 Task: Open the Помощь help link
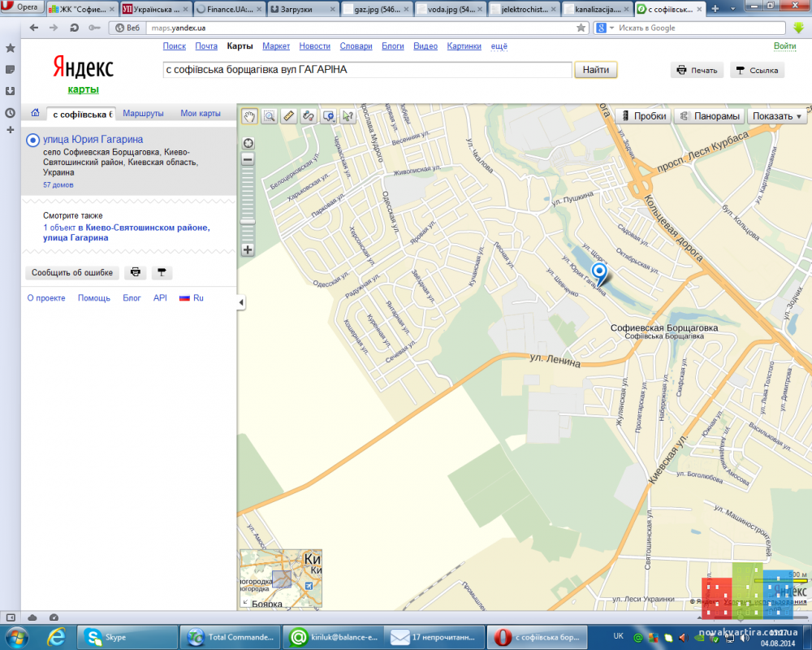(x=94, y=298)
